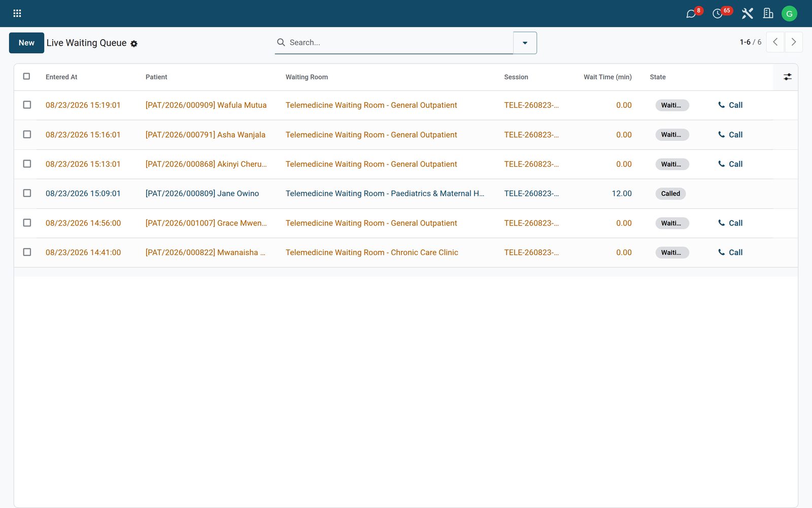Select the Akinyi Cheru... row checkbox

(27, 164)
